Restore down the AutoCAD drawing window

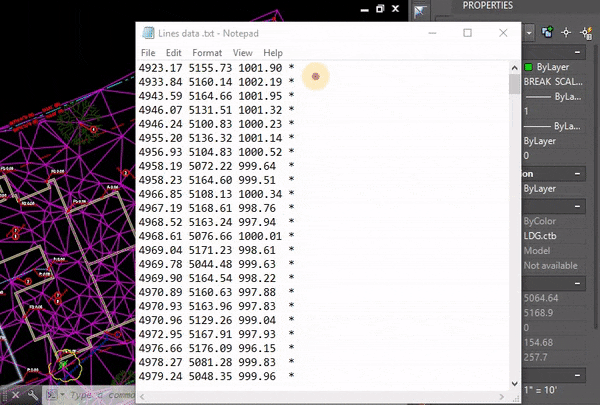tap(380, 8)
